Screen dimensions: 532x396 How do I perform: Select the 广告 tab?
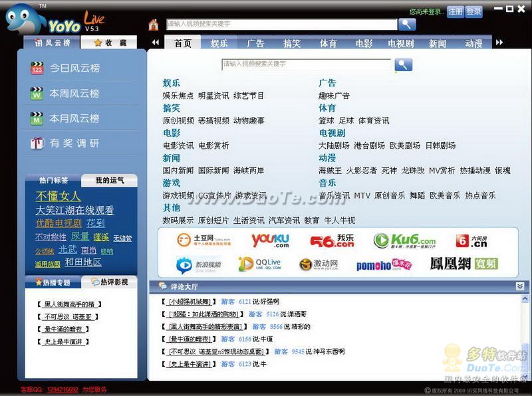point(255,43)
